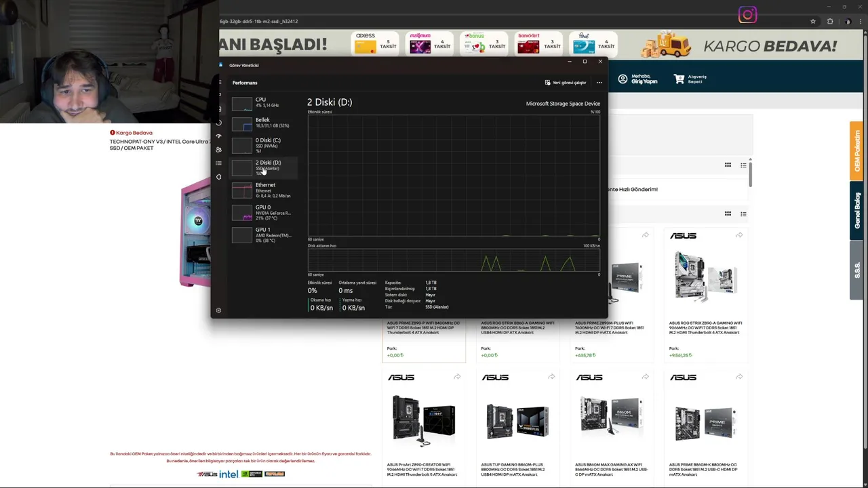Open Startup apps page in Task Manager

click(x=218, y=136)
